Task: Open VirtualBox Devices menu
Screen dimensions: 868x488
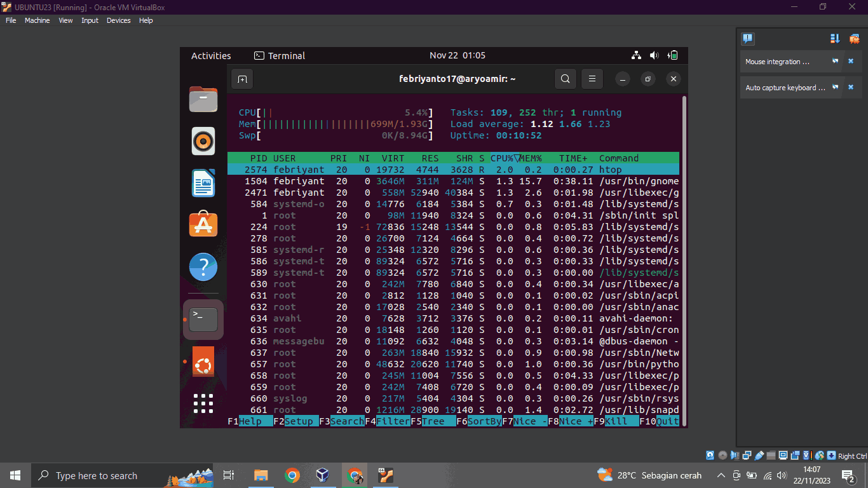Action: (118, 20)
